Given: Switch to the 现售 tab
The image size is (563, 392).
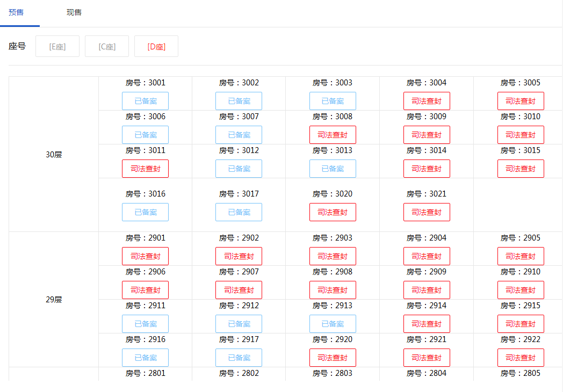Looking at the screenshot, I should pos(74,12).
